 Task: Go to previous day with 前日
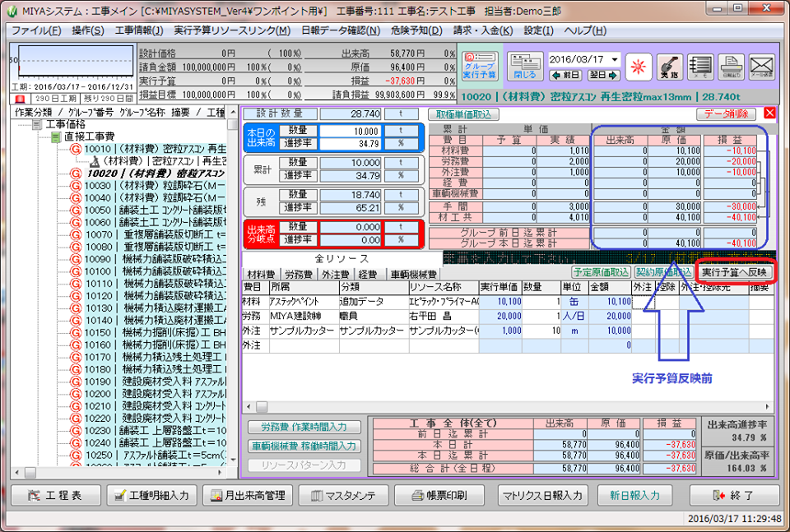coord(566,75)
